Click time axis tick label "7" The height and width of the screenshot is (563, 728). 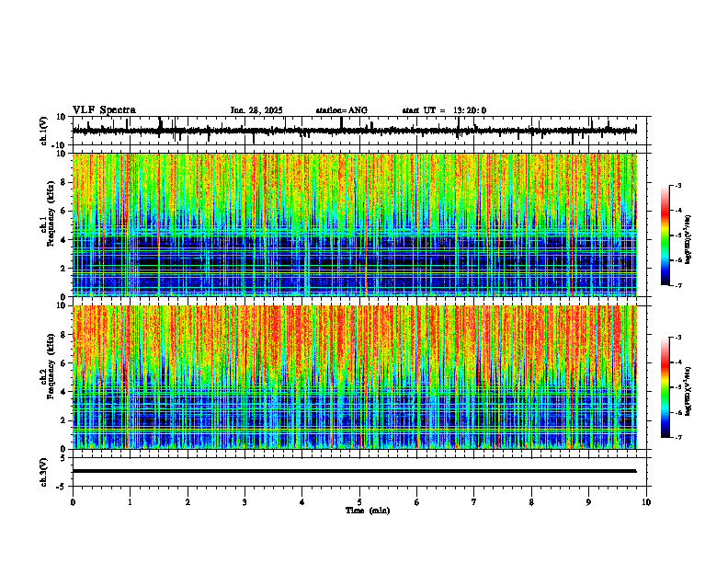[474, 502]
